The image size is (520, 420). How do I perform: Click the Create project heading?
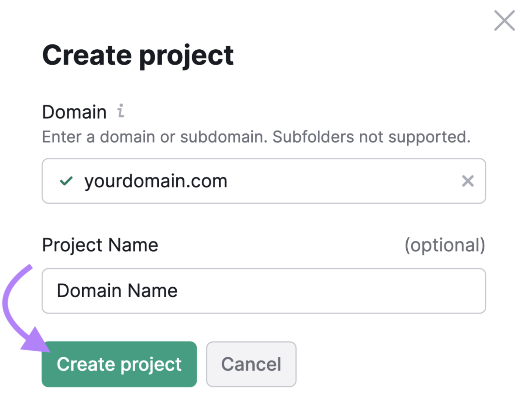point(138,55)
